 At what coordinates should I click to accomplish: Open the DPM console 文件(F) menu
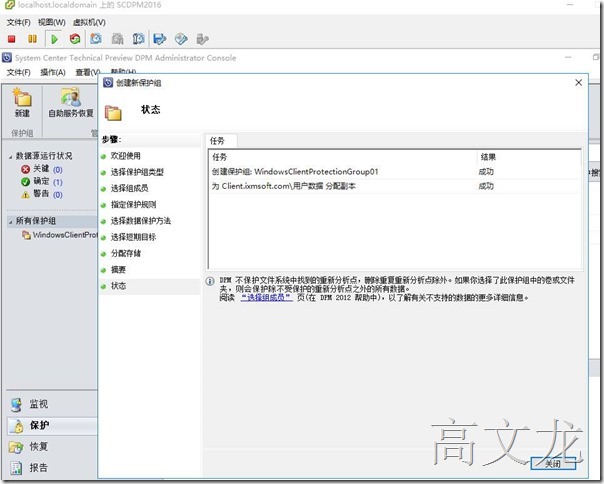(18, 72)
